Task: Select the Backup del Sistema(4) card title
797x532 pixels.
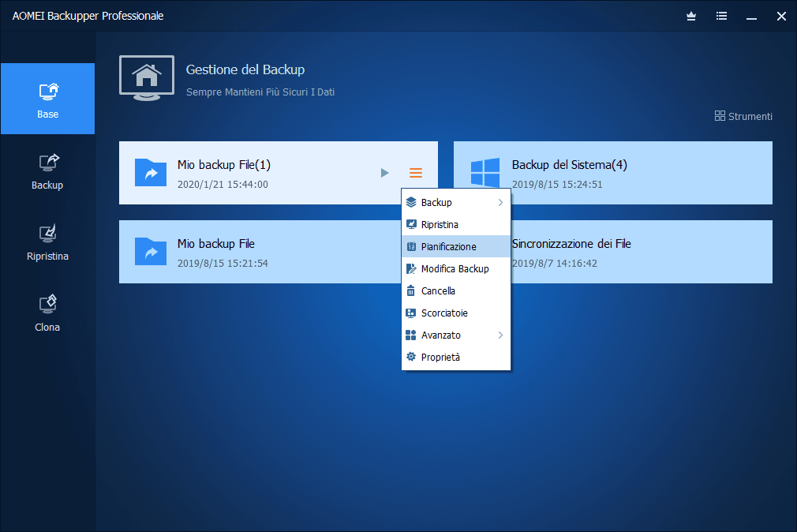Action: (569, 165)
